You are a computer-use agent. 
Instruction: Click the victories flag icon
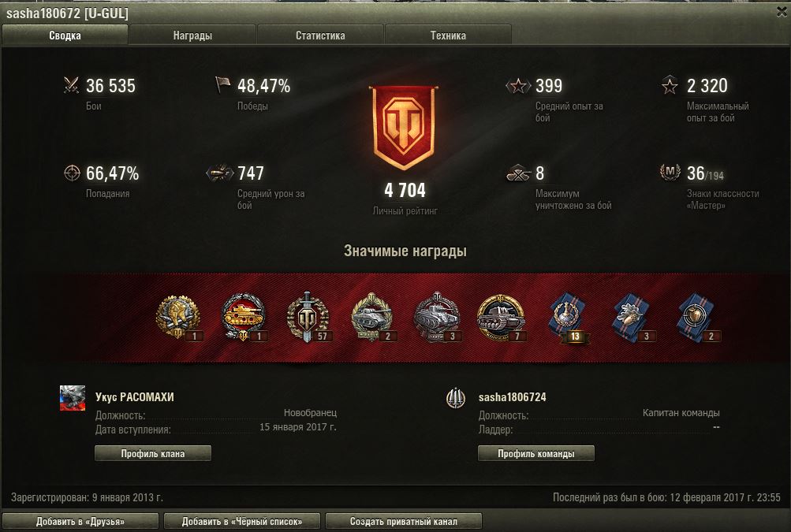point(222,84)
